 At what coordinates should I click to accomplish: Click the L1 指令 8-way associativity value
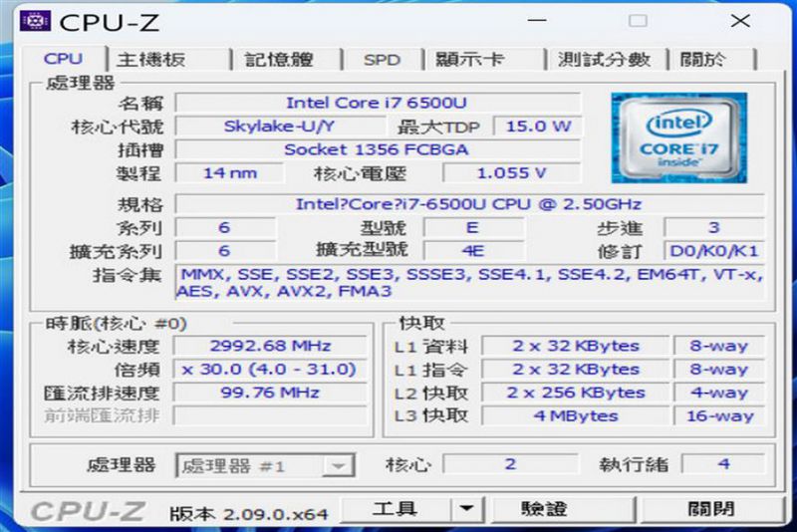(x=719, y=370)
